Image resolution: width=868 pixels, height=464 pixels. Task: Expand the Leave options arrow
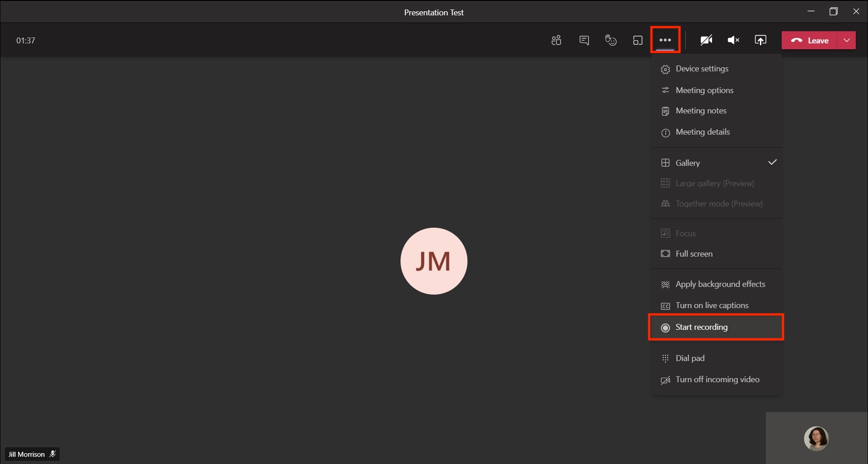(847, 40)
